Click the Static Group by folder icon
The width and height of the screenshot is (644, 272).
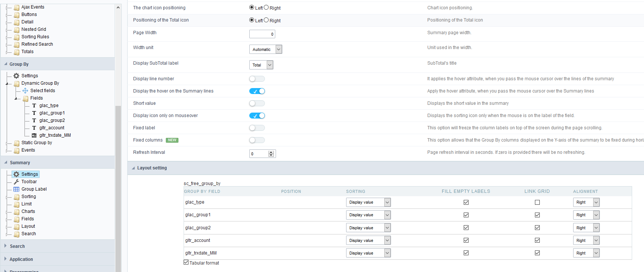(x=16, y=143)
